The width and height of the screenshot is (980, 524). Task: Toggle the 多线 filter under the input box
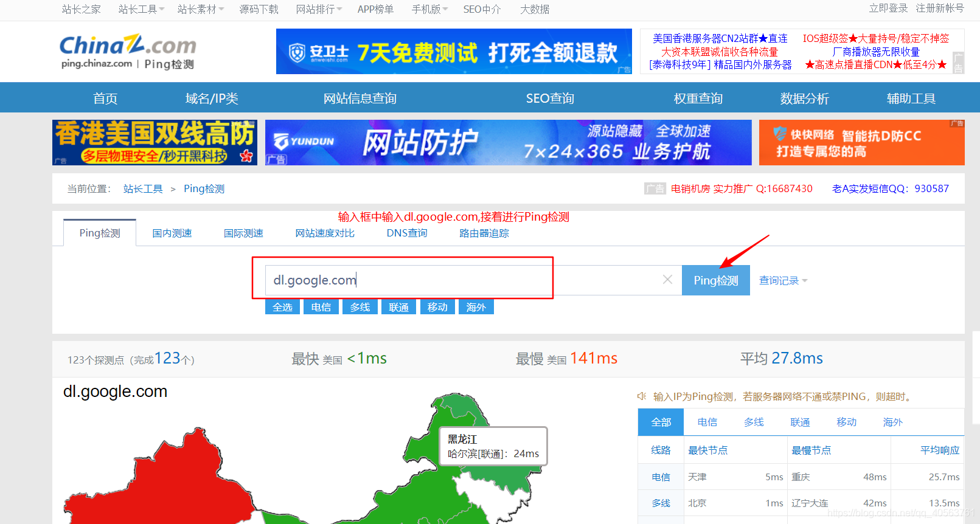pos(360,307)
